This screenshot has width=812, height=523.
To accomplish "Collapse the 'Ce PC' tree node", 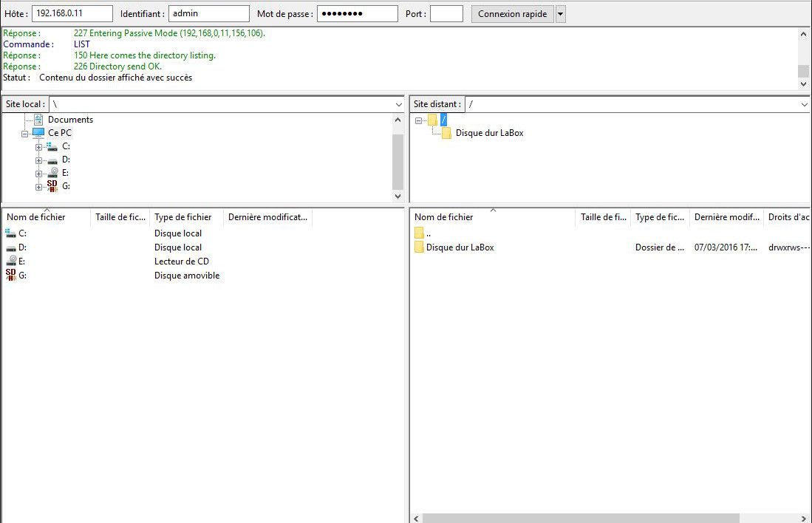I will [24, 133].
